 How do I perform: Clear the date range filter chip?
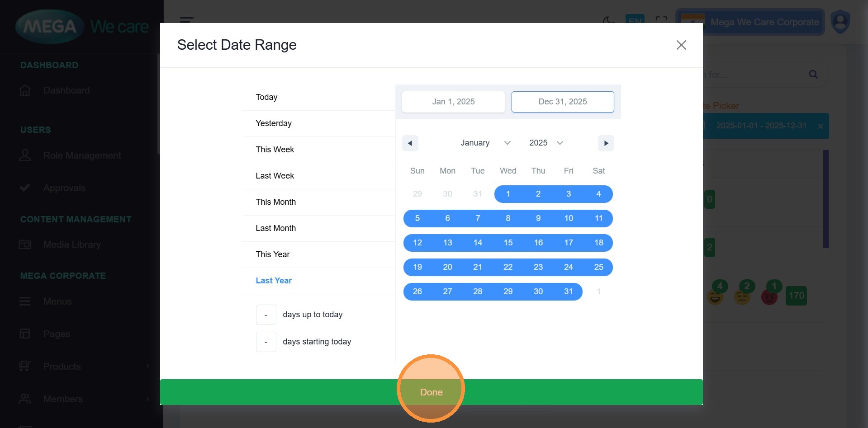coord(820,126)
